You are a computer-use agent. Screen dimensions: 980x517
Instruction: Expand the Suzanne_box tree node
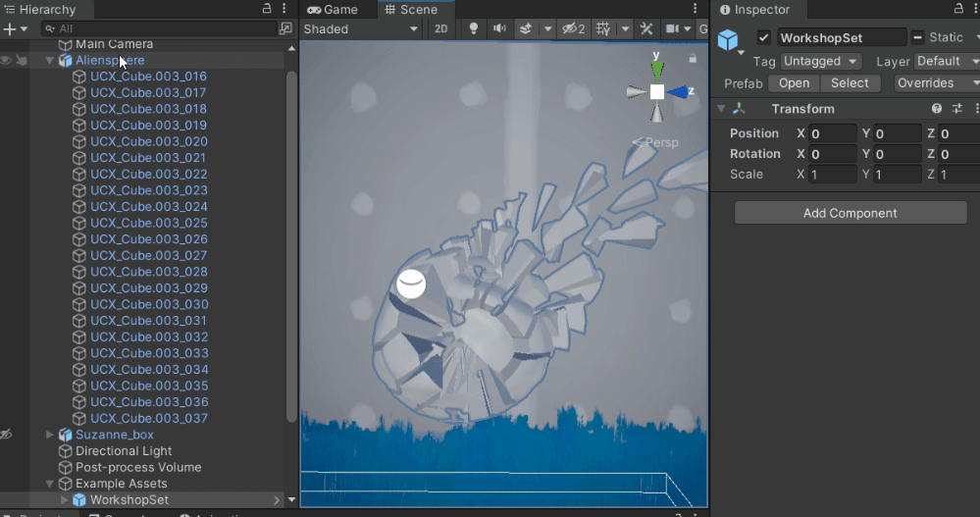pos(50,435)
